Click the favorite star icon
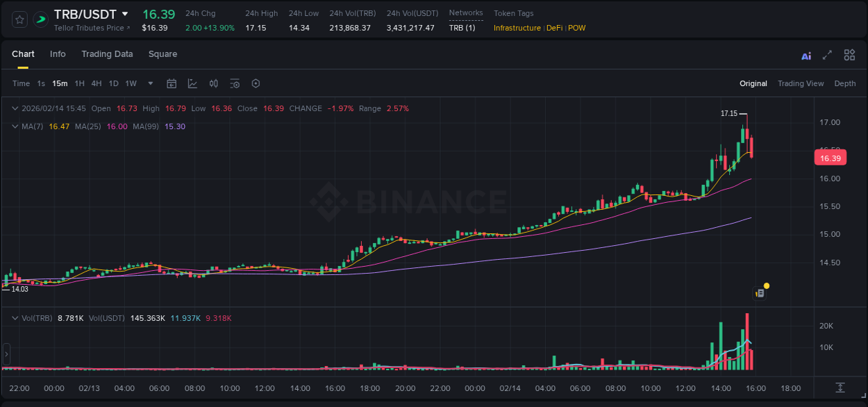This screenshot has width=868, height=407. point(19,19)
